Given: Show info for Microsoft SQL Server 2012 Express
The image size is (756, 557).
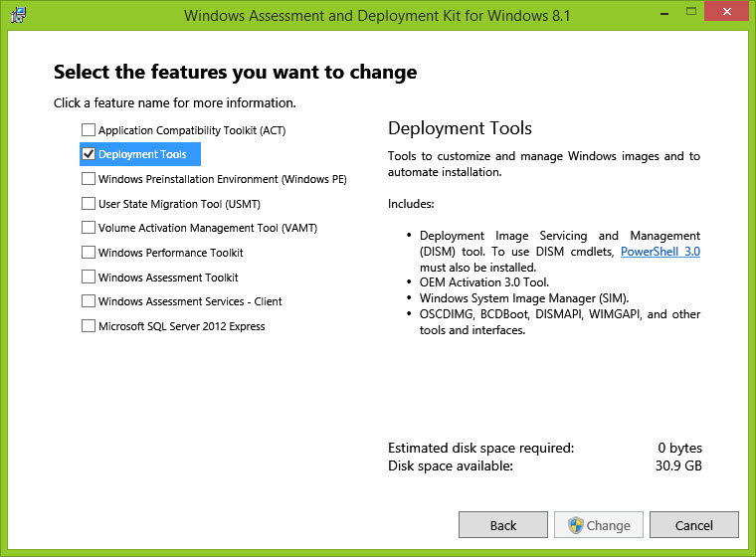Looking at the screenshot, I should click(181, 326).
